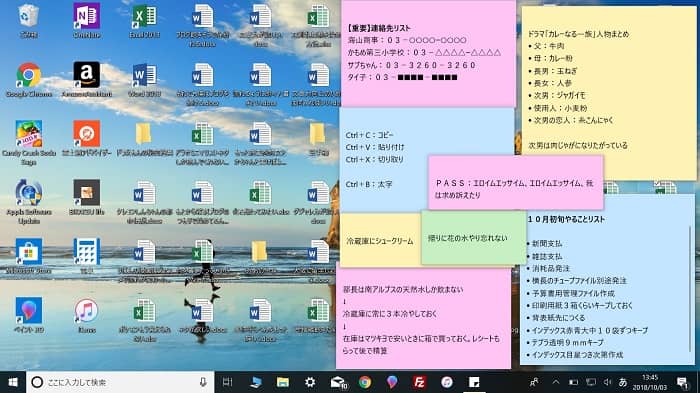Open Settings gear in the taskbar
700x393 pixels.
310,382
